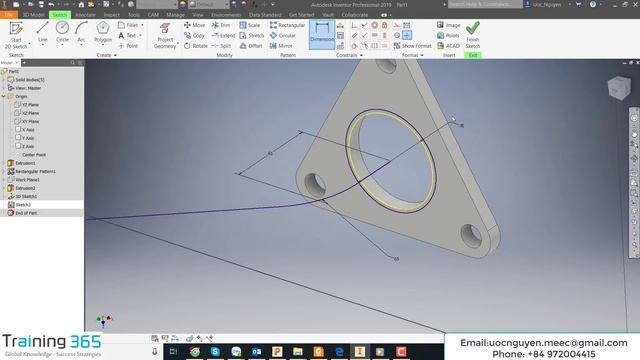Switch to the Environments tab
640x360 pixels.
click(x=226, y=15)
